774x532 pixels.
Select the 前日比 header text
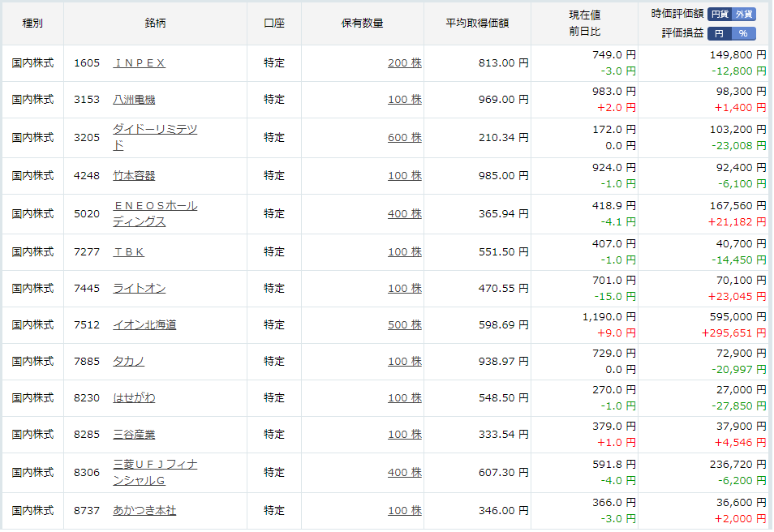tap(585, 32)
